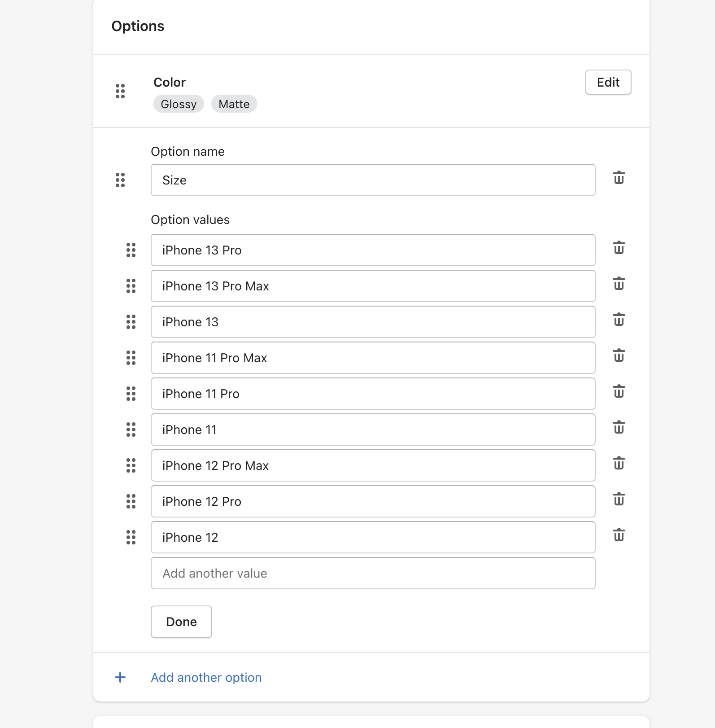Remove the iPhone 13 Pro value

[x=619, y=248]
